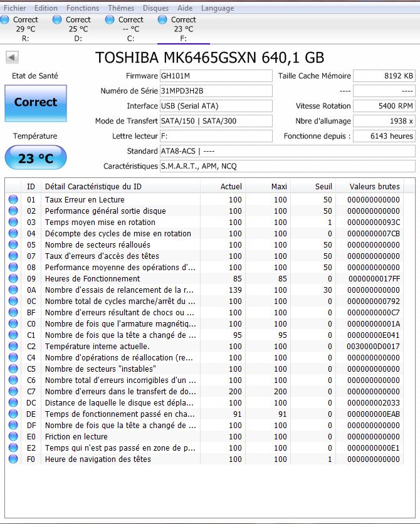This screenshot has height=524, width=420.
Task: Open the Fonctions menu
Action: pyautogui.click(x=83, y=8)
